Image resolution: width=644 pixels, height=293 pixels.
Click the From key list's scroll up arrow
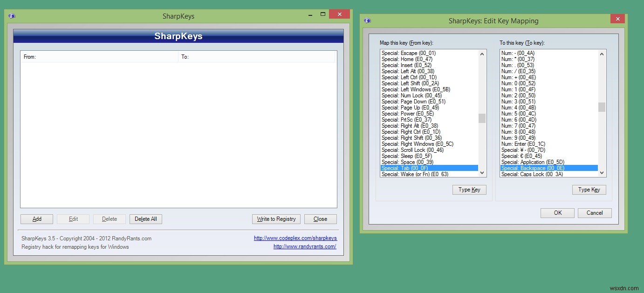pos(482,54)
